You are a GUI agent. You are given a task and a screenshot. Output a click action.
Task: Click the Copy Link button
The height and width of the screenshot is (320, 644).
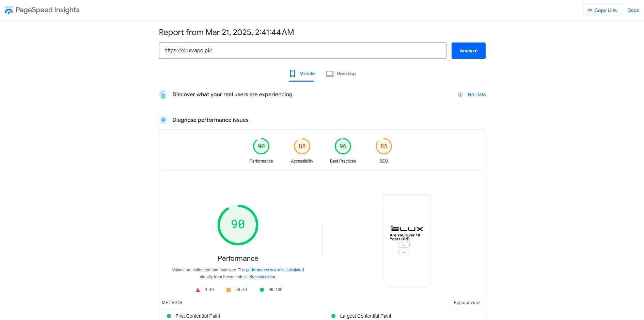click(602, 10)
